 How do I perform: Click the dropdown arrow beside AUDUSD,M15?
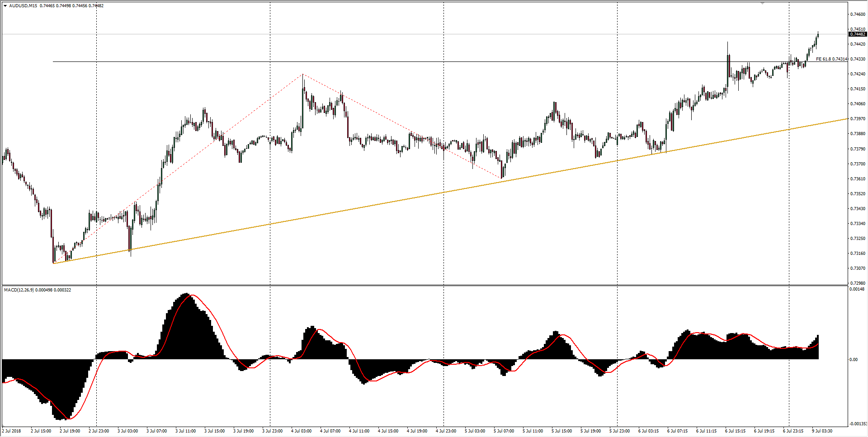pyautogui.click(x=5, y=6)
